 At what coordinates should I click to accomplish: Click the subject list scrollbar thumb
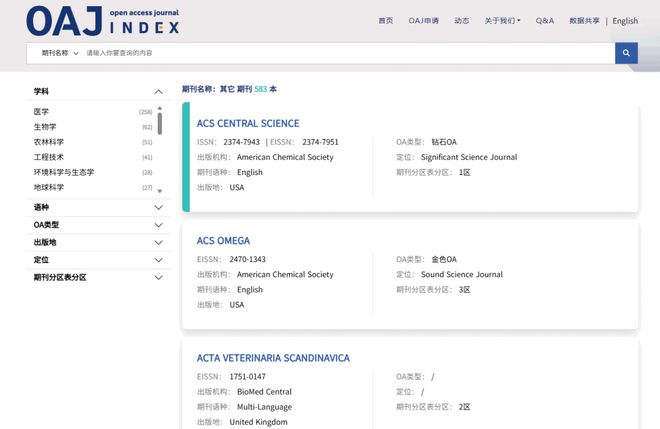(x=160, y=123)
